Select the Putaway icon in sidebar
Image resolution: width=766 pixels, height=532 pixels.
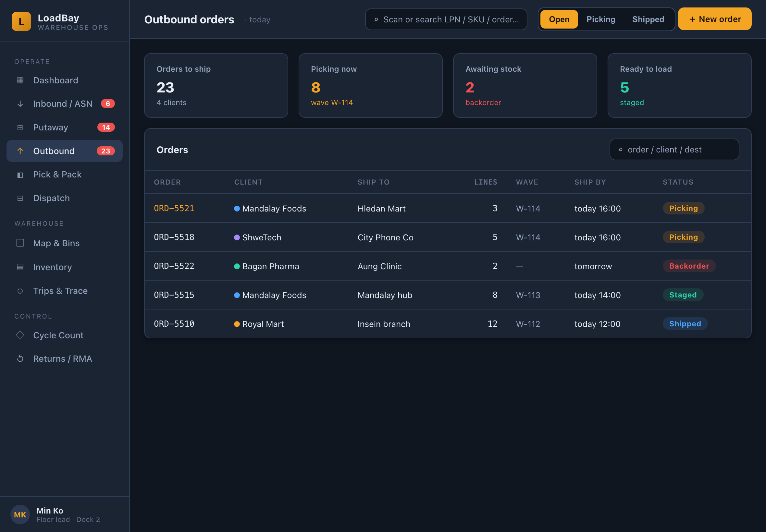click(20, 127)
